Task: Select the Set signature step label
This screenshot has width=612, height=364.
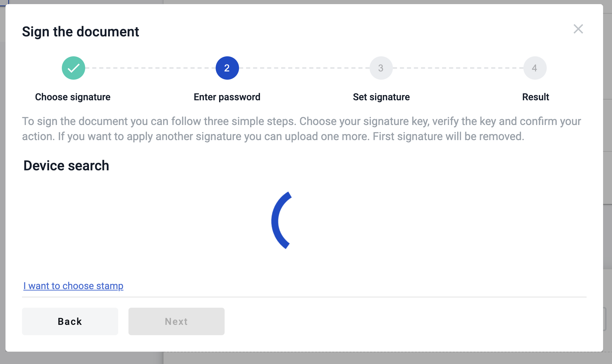Action: point(381,97)
